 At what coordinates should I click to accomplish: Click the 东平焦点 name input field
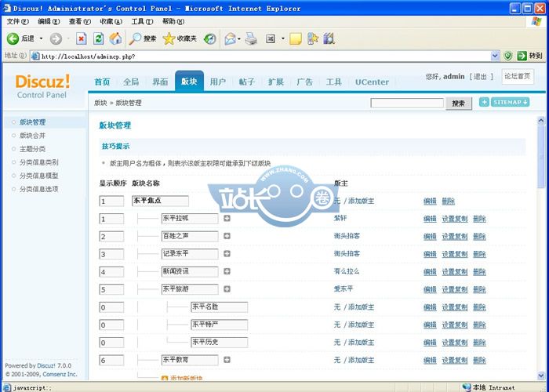tap(160, 201)
